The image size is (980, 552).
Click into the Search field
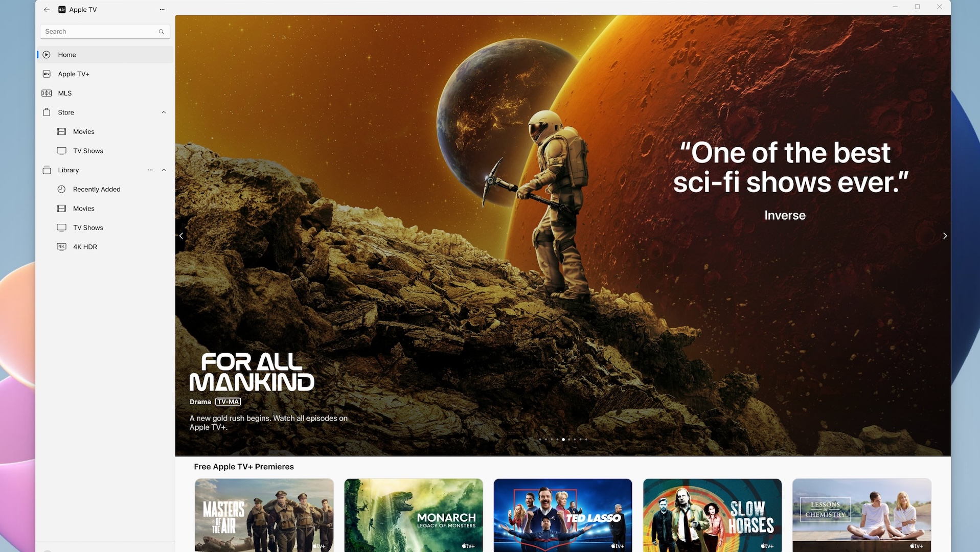click(x=105, y=32)
